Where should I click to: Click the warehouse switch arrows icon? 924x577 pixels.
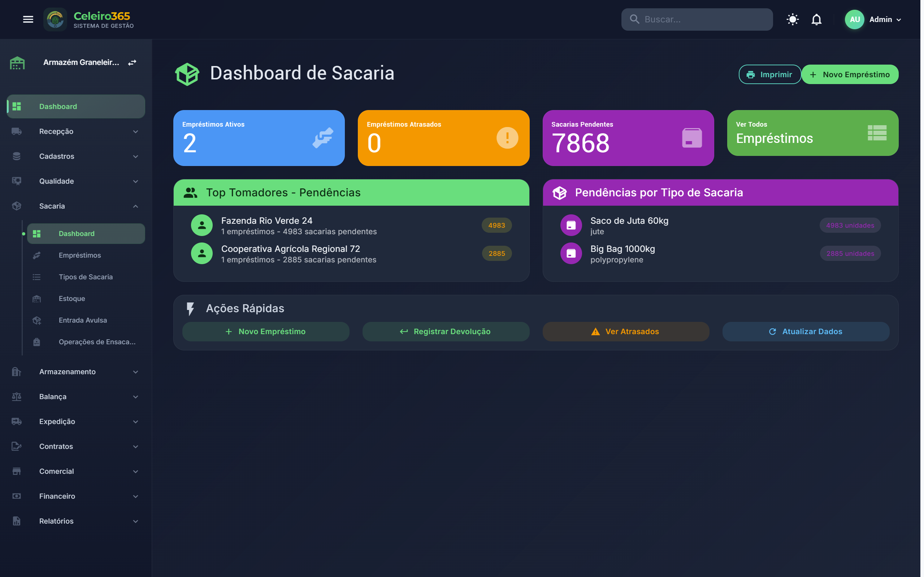(x=132, y=62)
